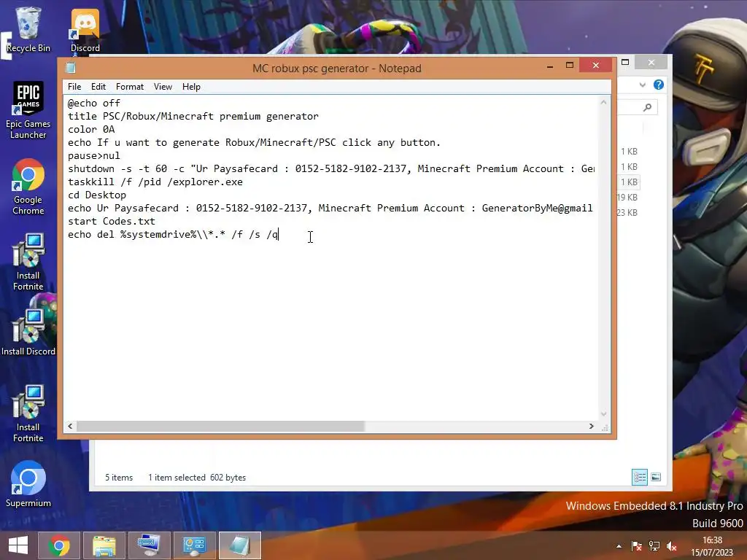Select the Google Chrome desktop shortcut
This screenshot has height=560, width=747.
coord(28,187)
